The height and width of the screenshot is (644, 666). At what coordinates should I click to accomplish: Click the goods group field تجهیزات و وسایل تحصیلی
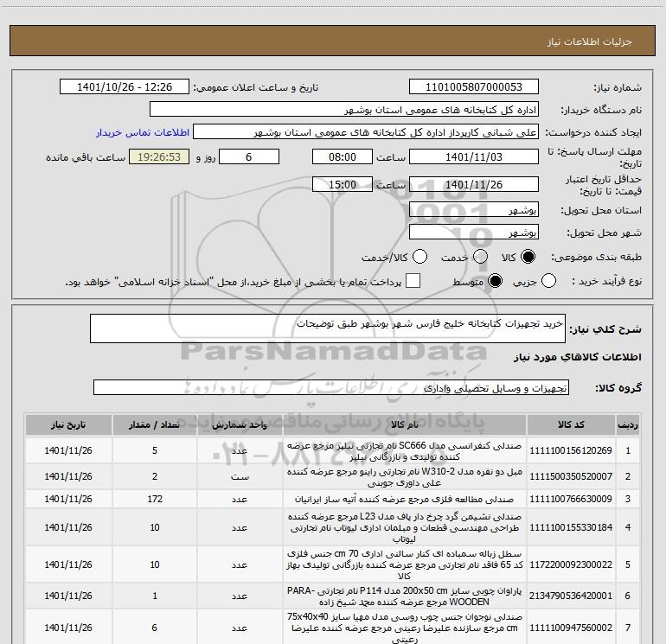331,387
